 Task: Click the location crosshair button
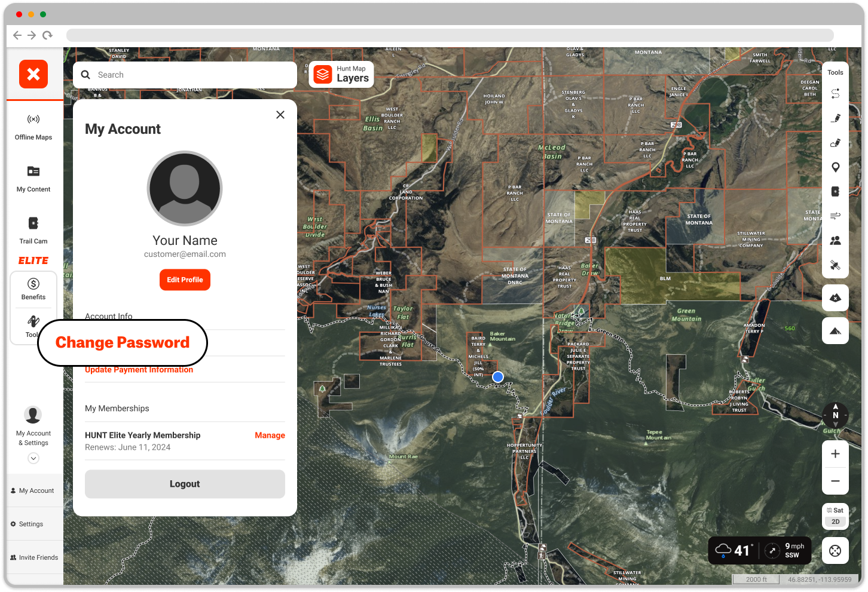[x=836, y=551]
